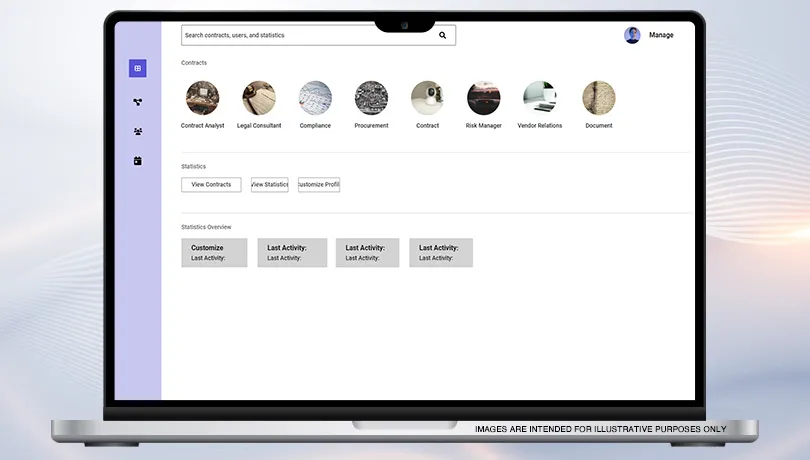Open the Legal Consultant circle image

click(x=259, y=98)
